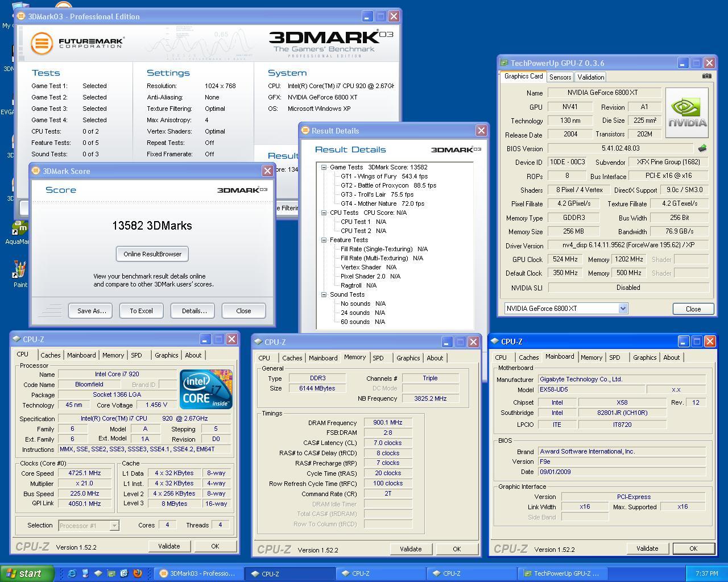Select 'GT4 - Mother Nature 72.0 fps' row
The height and width of the screenshot is (582, 728).
click(x=382, y=203)
